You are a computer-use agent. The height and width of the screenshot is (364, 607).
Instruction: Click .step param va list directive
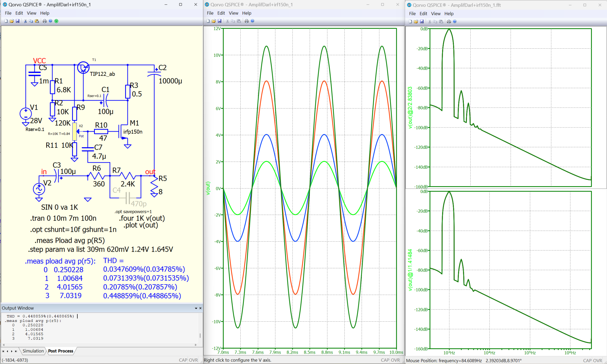pyautogui.click(x=100, y=249)
